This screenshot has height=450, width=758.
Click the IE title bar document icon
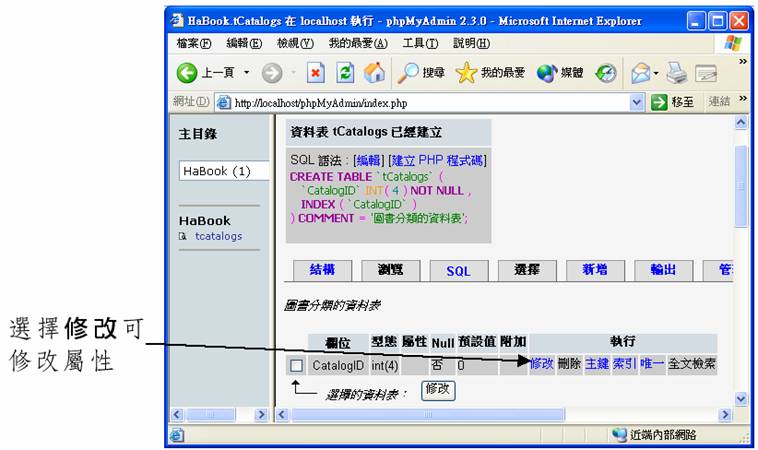click(x=177, y=21)
